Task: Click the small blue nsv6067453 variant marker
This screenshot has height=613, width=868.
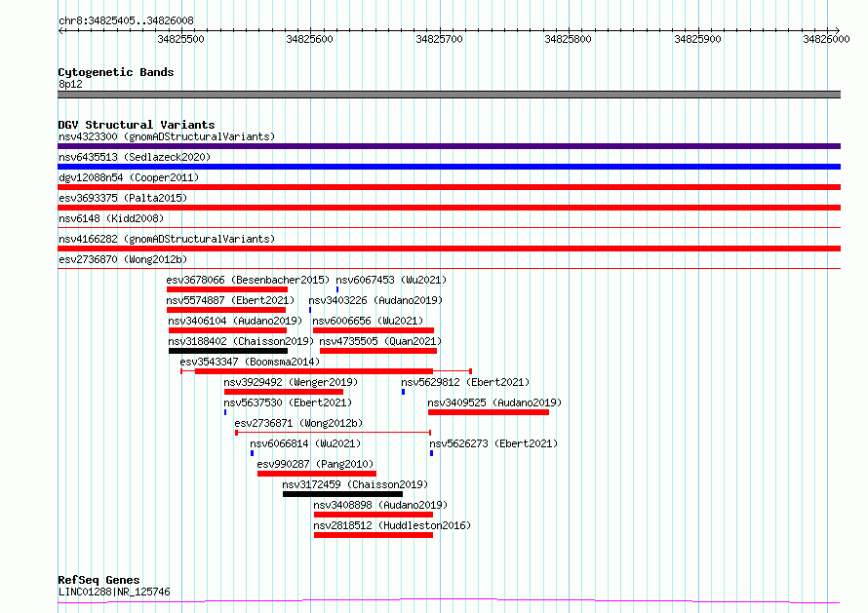Action: (337, 289)
